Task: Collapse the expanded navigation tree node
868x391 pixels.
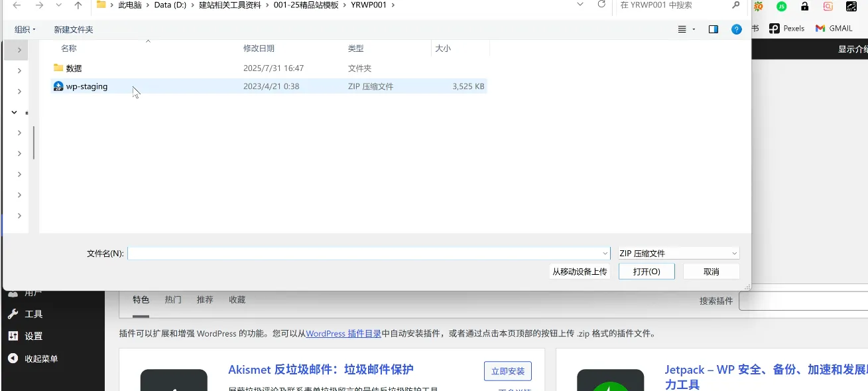Action: click(x=15, y=112)
